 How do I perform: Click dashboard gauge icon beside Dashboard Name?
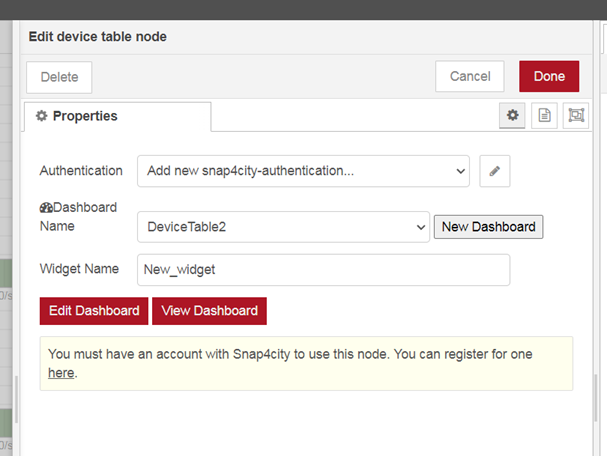(x=46, y=208)
